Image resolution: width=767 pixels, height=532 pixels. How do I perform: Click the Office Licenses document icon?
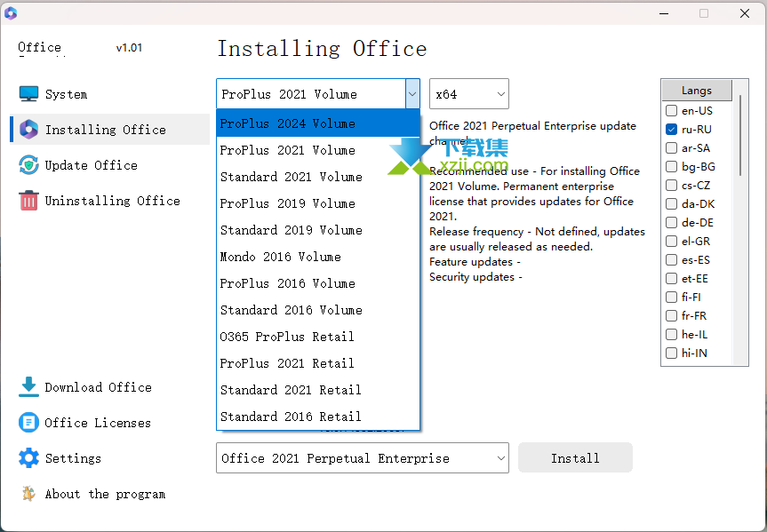point(28,423)
